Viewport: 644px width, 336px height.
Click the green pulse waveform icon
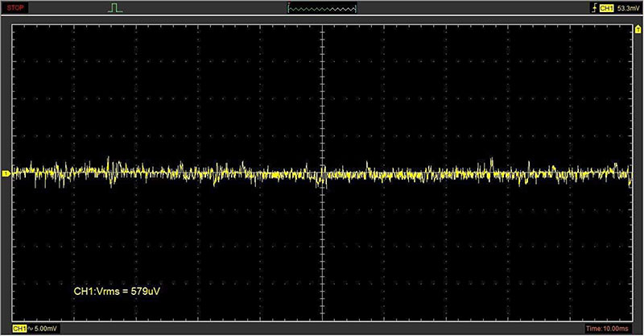coord(116,8)
